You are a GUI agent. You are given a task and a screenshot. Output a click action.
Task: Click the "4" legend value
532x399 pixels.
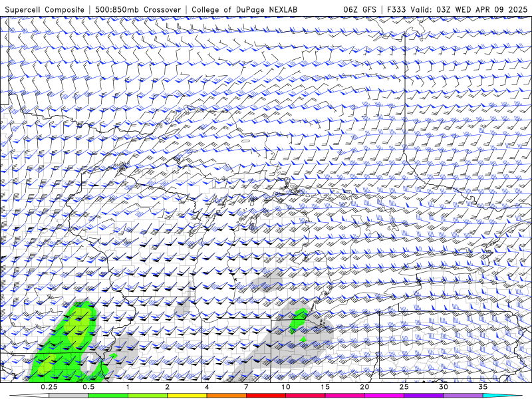(207, 387)
